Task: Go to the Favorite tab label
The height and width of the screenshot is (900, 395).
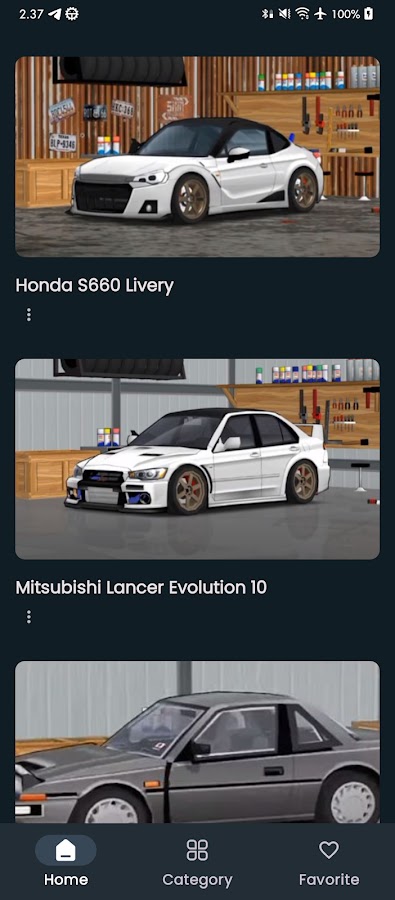Action: (329, 879)
